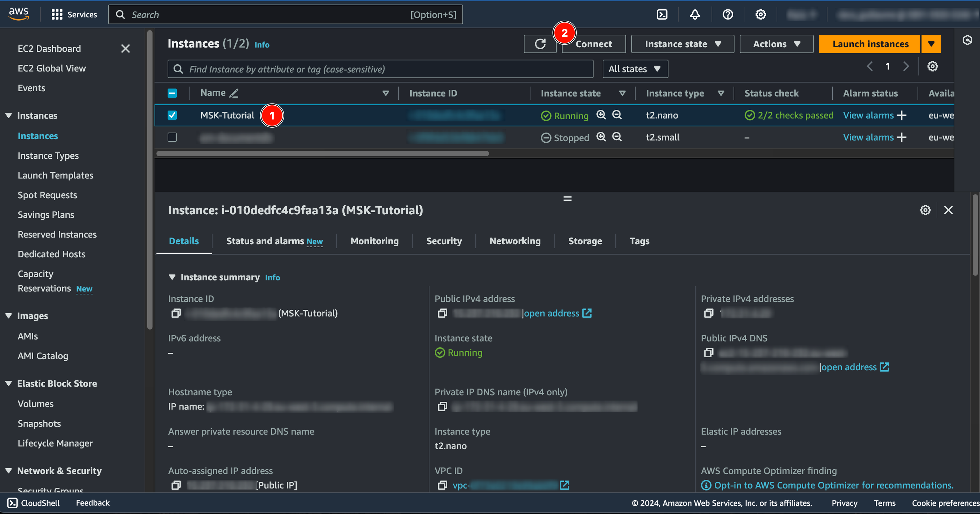This screenshot has width=980, height=514.
Task: Edit the Name column pencil icon
Action: coord(234,93)
